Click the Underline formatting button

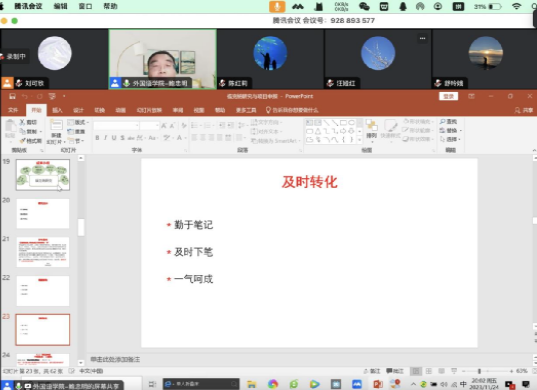[x=114, y=138]
